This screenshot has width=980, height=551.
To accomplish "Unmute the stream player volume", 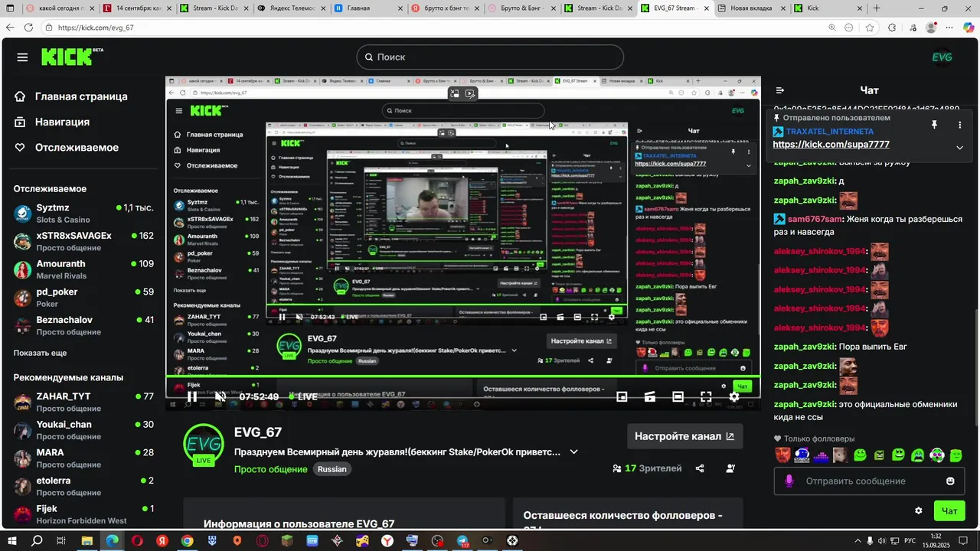I will [x=220, y=396].
